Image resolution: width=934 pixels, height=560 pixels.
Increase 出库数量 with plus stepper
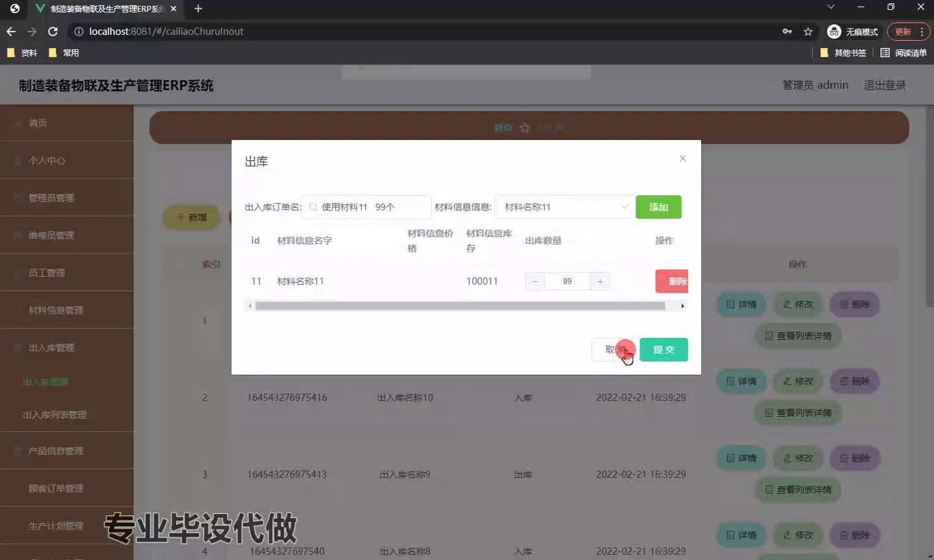(x=600, y=281)
